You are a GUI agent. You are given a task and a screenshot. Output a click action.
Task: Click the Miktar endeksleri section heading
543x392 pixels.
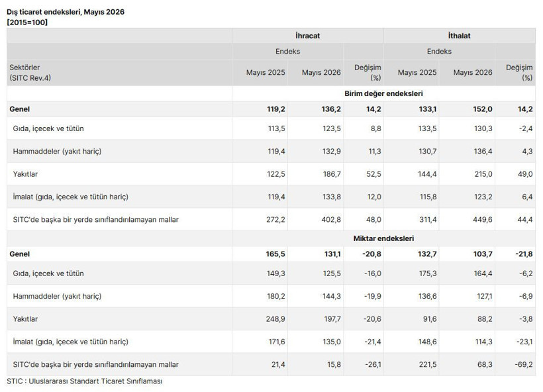point(383,238)
